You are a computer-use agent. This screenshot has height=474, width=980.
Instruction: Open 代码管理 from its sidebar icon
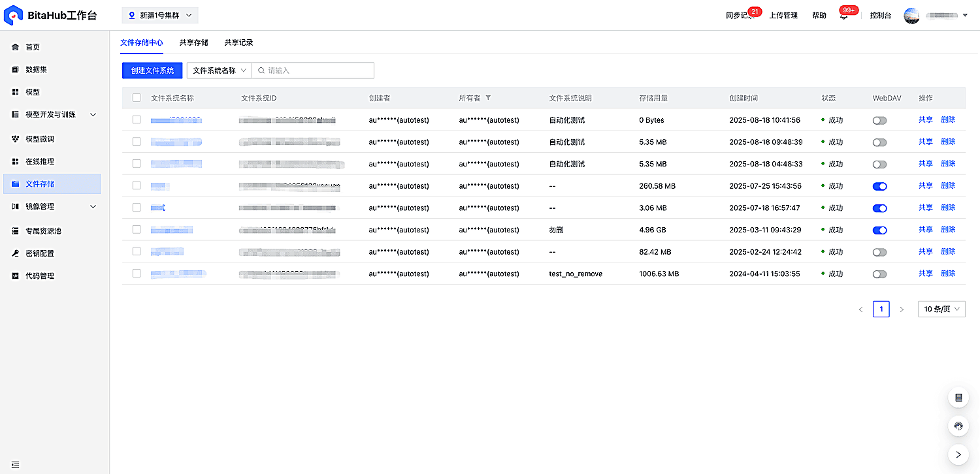coord(16,276)
